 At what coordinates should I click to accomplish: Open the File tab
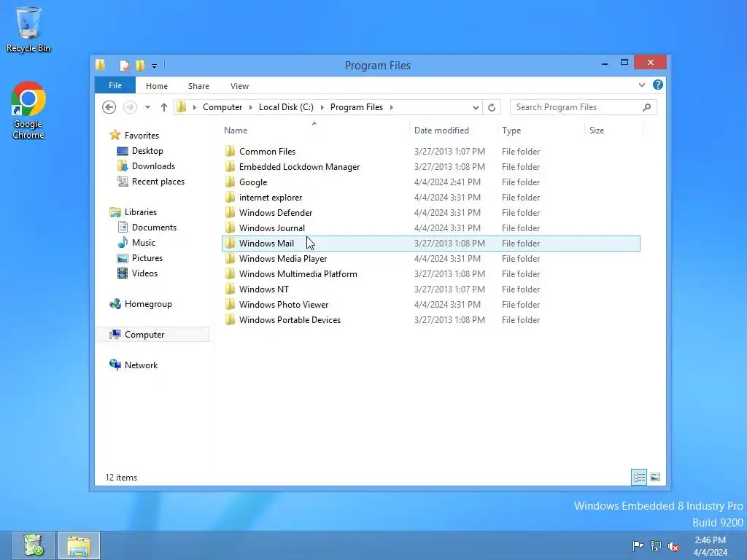click(x=115, y=85)
